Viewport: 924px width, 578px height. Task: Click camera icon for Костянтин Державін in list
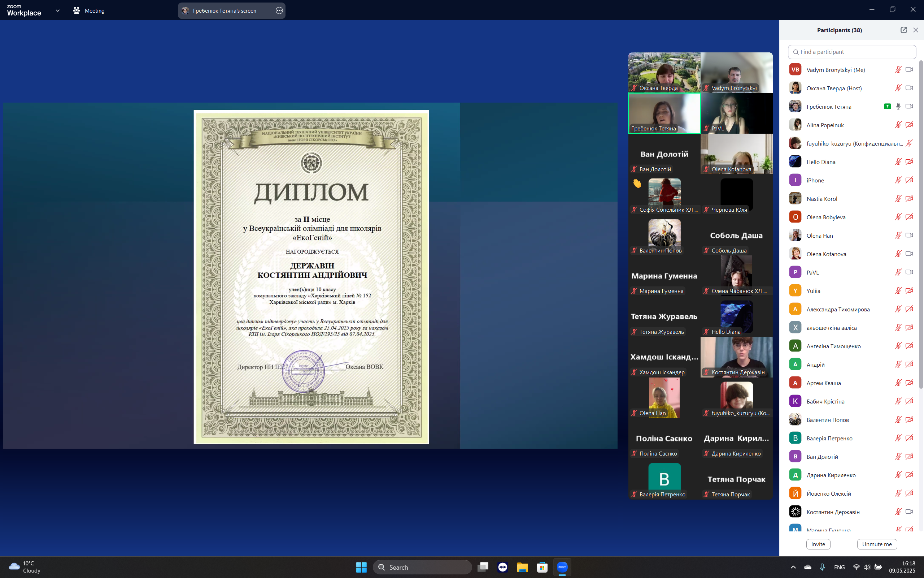(x=909, y=512)
